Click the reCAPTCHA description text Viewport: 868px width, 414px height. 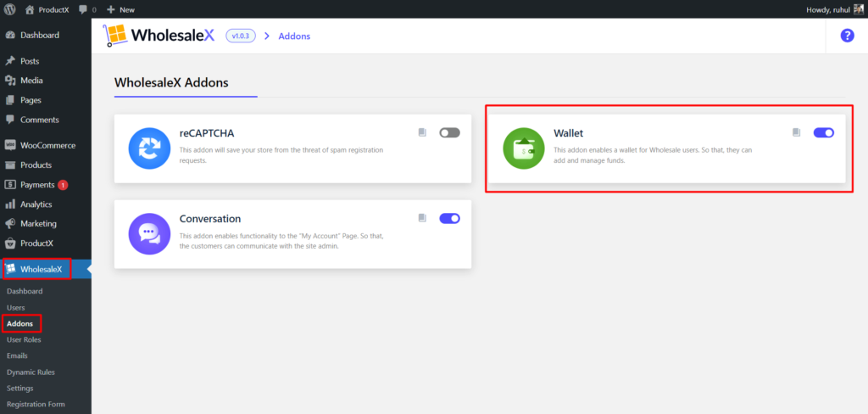(281, 156)
